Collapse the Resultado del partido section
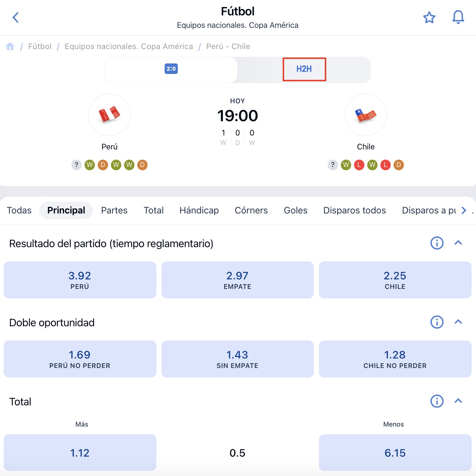Screen dimensions: 476x476 [x=458, y=243]
